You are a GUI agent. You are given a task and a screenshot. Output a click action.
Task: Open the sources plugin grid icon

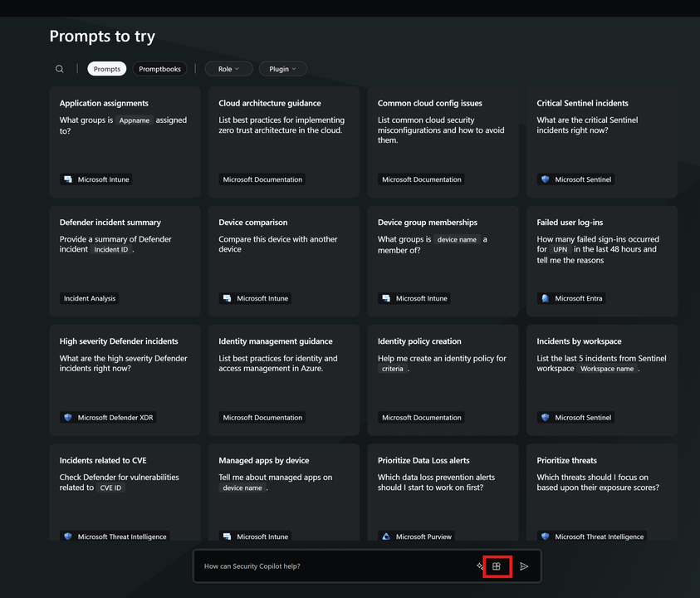[x=497, y=566]
